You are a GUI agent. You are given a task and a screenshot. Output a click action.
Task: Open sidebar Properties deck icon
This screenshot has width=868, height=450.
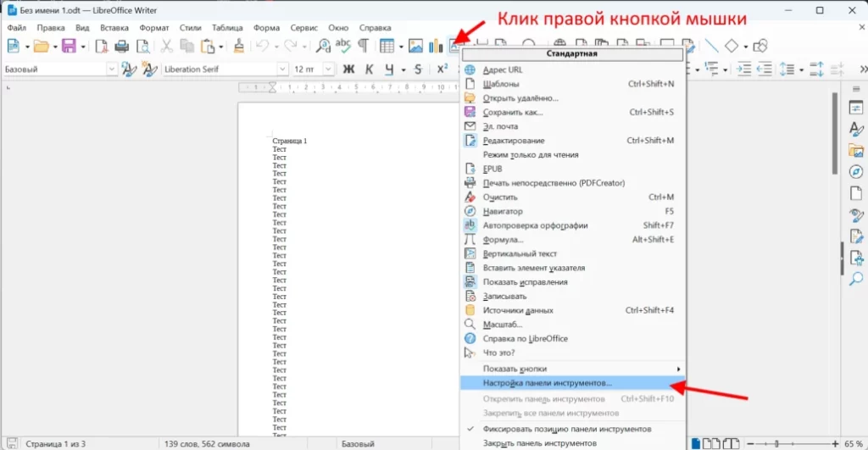coord(856,108)
